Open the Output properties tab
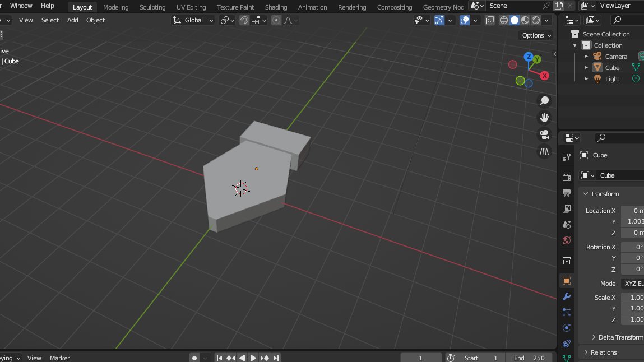This screenshot has width=644, height=362. [567, 193]
